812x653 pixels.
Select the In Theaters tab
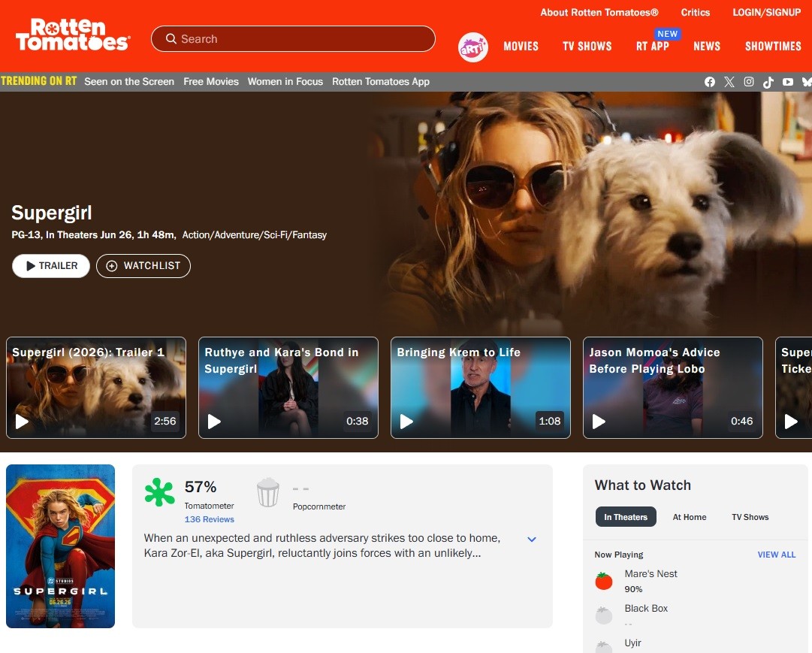click(626, 517)
